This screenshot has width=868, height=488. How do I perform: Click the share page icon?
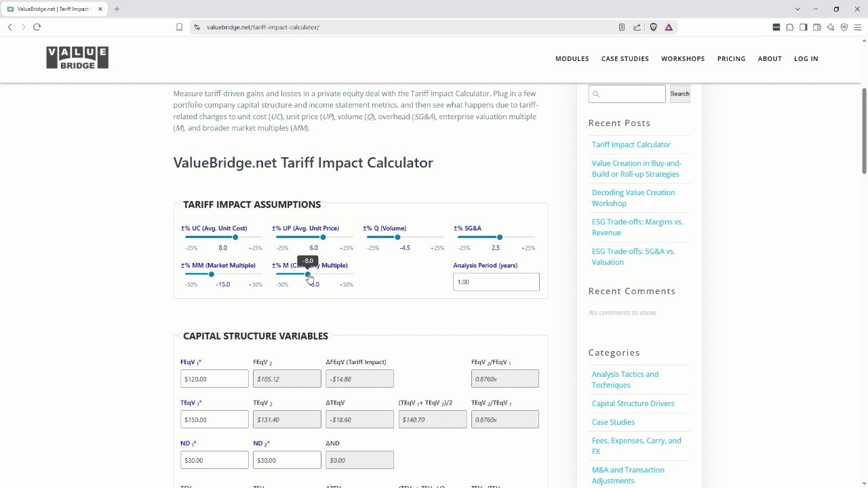pos(637,27)
